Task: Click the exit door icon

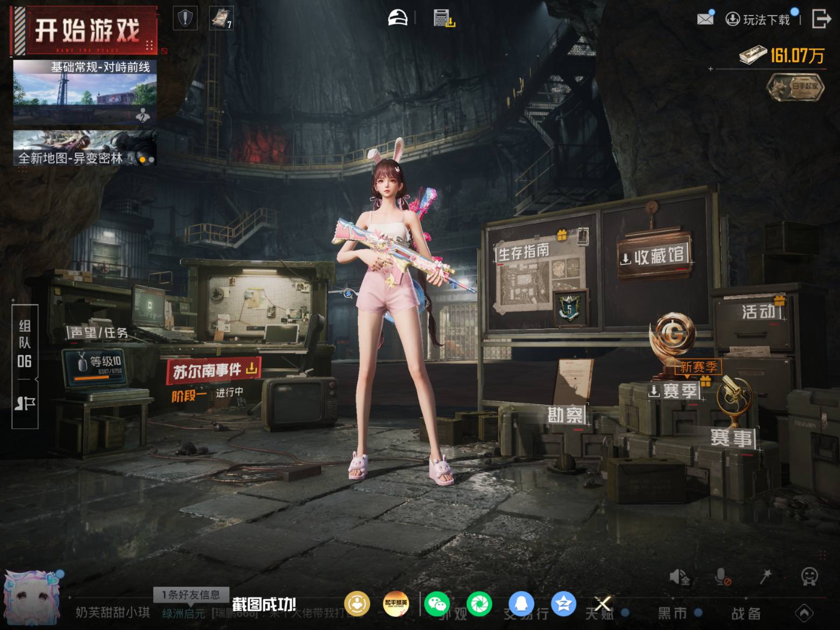Action: [x=821, y=18]
